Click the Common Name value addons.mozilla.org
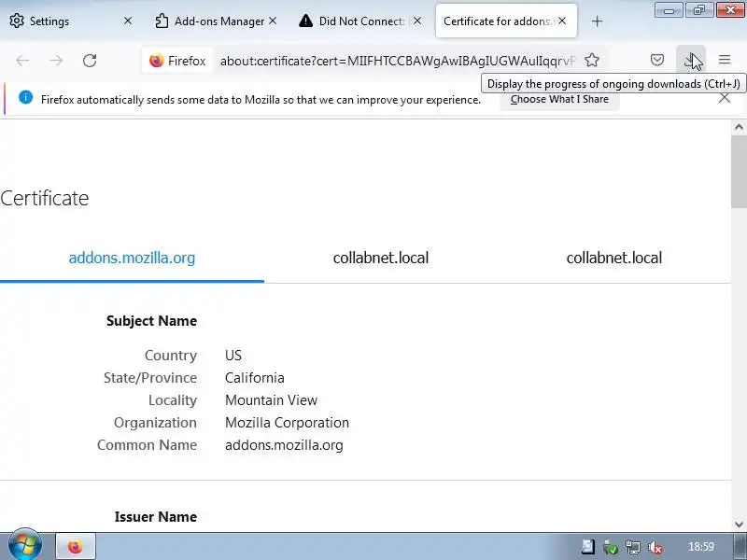Viewport: 747px width, 560px height. point(284,445)
